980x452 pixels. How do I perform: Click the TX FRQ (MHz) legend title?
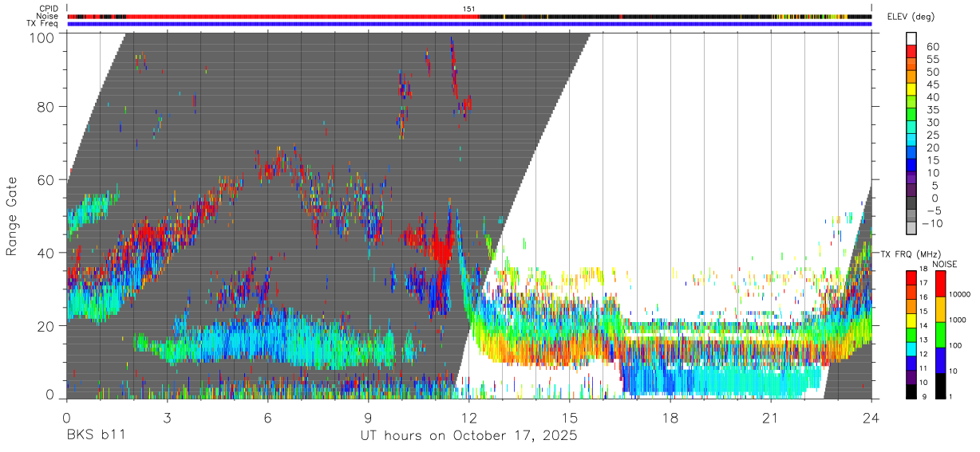pyautogui.click(x=911, y=254)
